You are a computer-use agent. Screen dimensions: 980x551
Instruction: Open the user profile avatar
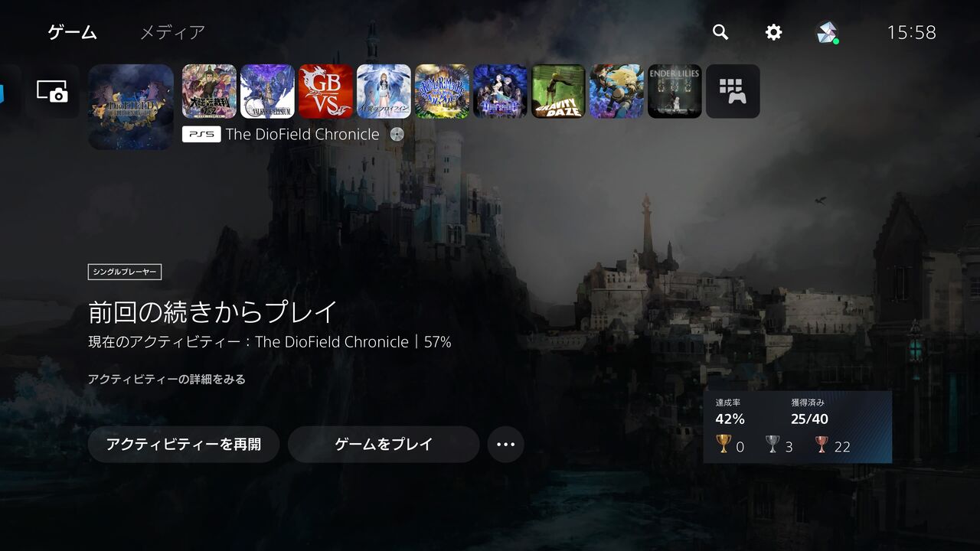click(x=827, y=32)
